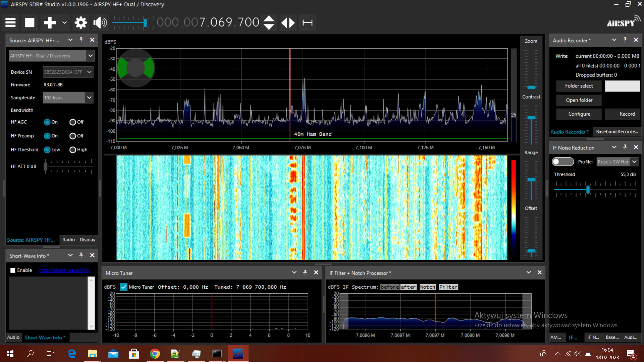Close the Micro Tuner panel
The height and width of the screenshot is (362, 644).
[x=316, y=273]
